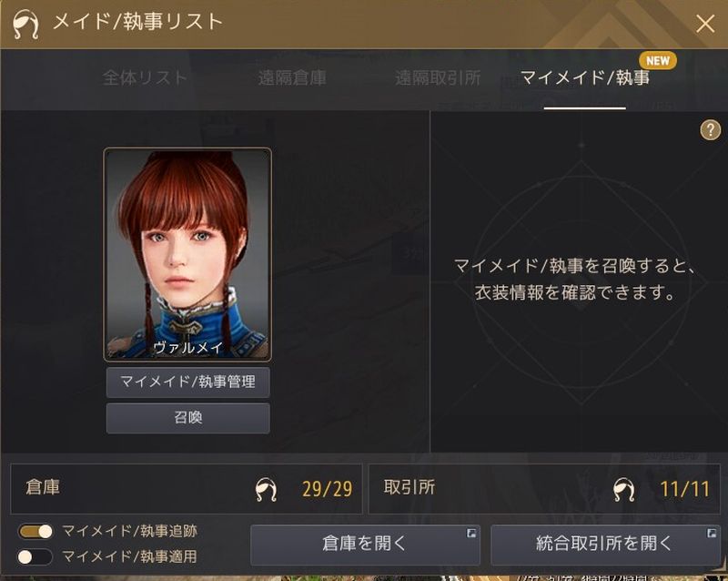Click the 召喚 summon button
The height and width of the screenshot is (581, 728).
point(188,418)
